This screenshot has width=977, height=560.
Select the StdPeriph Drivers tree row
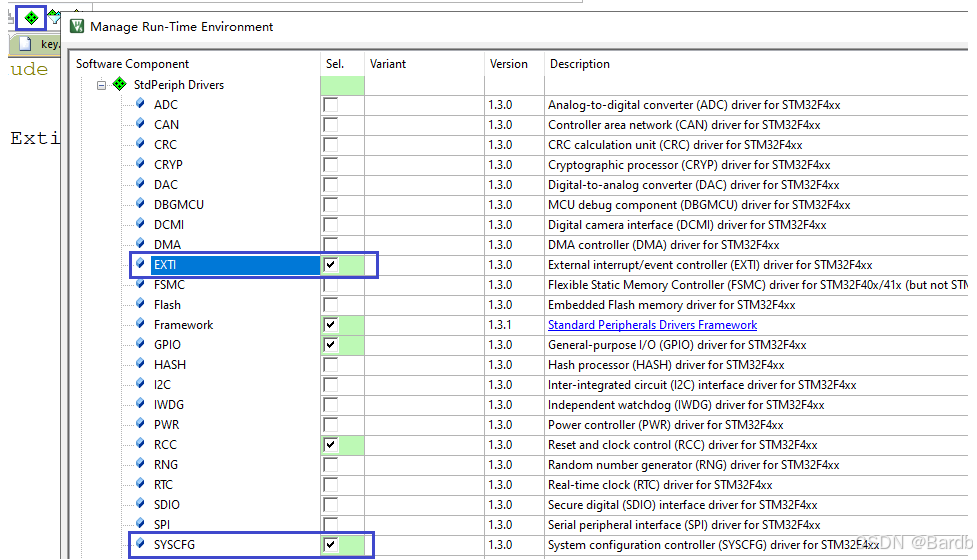coord(178,85)
